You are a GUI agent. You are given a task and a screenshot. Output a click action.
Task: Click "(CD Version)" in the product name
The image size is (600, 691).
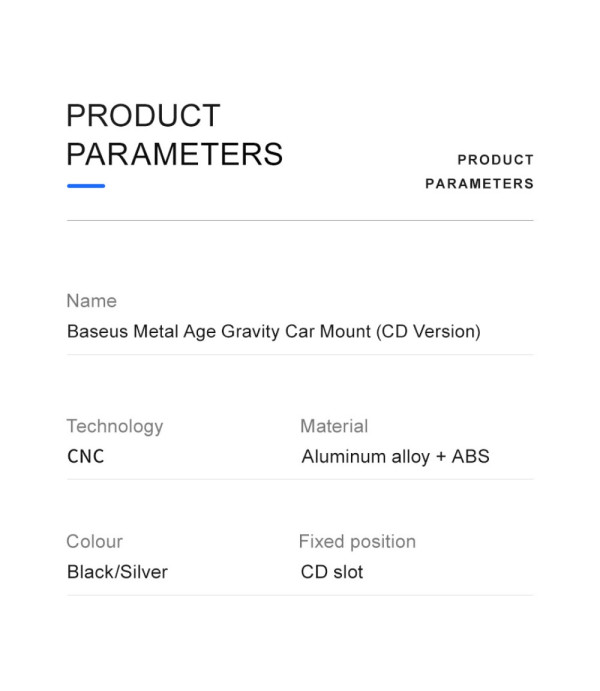[x=428, y=331]
